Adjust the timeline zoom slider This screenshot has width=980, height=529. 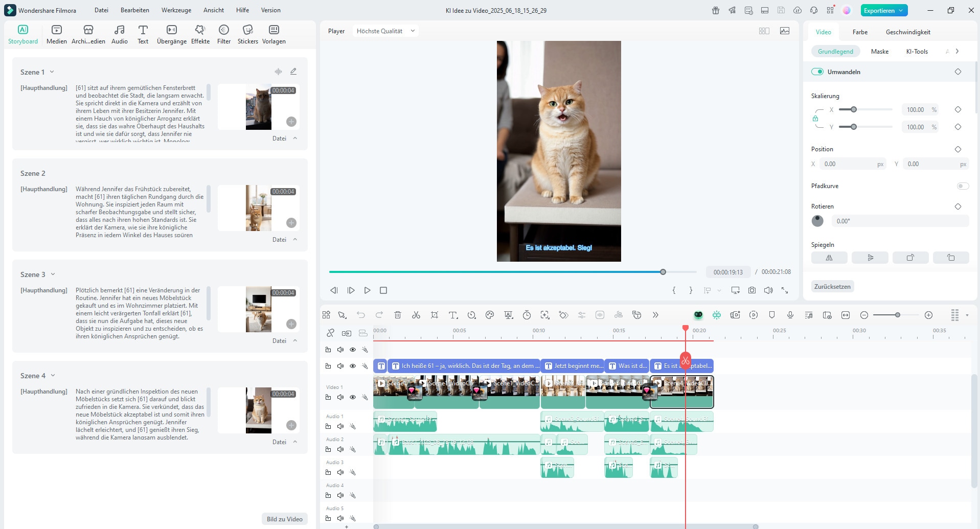coord(897,315)
